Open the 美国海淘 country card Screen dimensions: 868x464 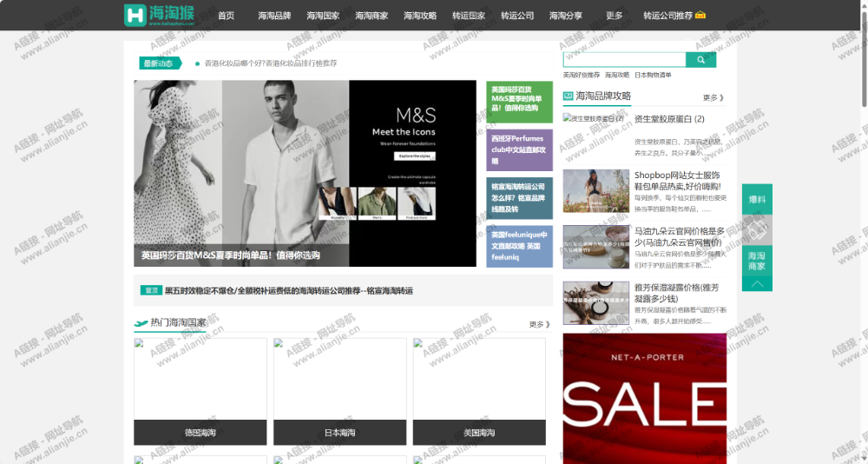point(479,392)
